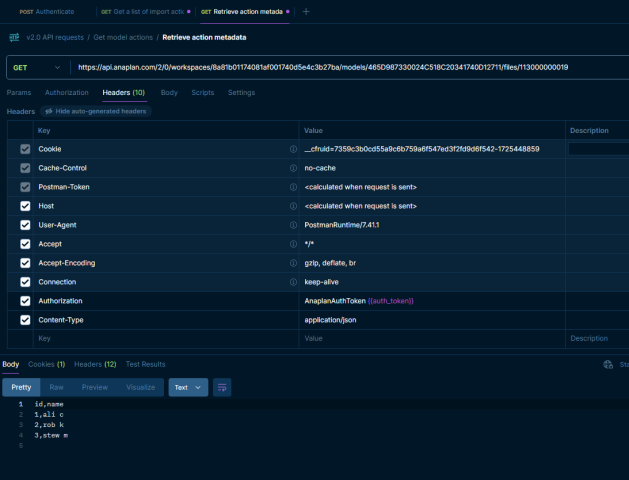
Task: Select the Retrieve action metadata tab
Action: (245, 12)
